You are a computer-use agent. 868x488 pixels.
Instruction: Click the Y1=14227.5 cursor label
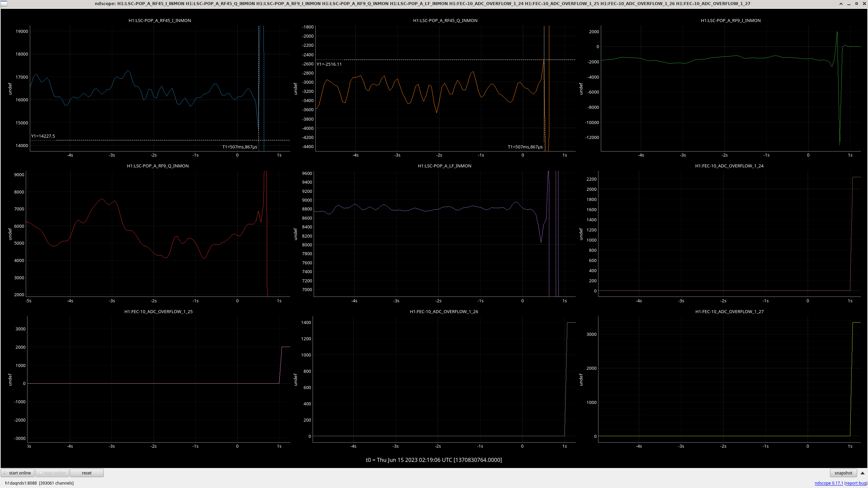[x=43, y=136]
